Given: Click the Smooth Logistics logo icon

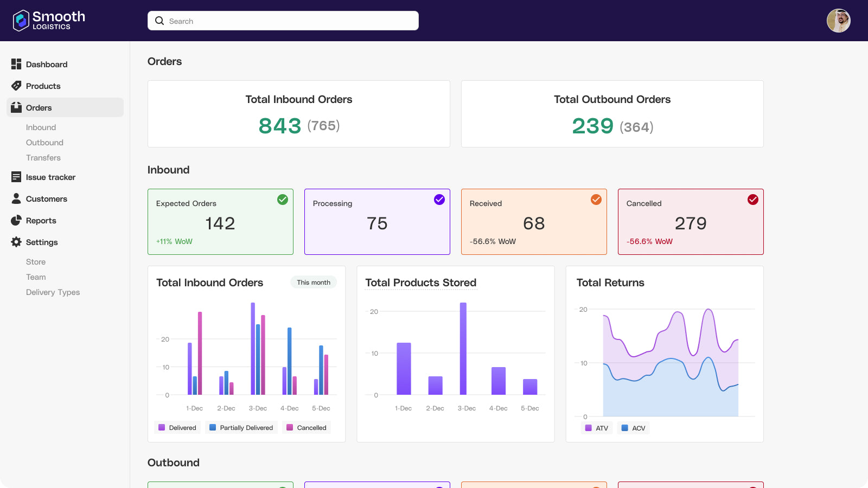Looking at the screenshot, I should pos(21,21).
